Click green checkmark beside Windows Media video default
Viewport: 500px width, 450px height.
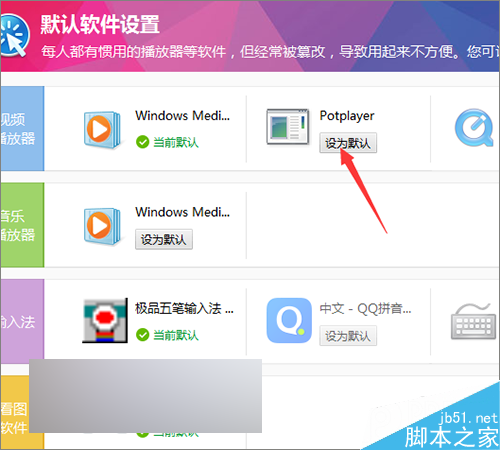(142, 142)
